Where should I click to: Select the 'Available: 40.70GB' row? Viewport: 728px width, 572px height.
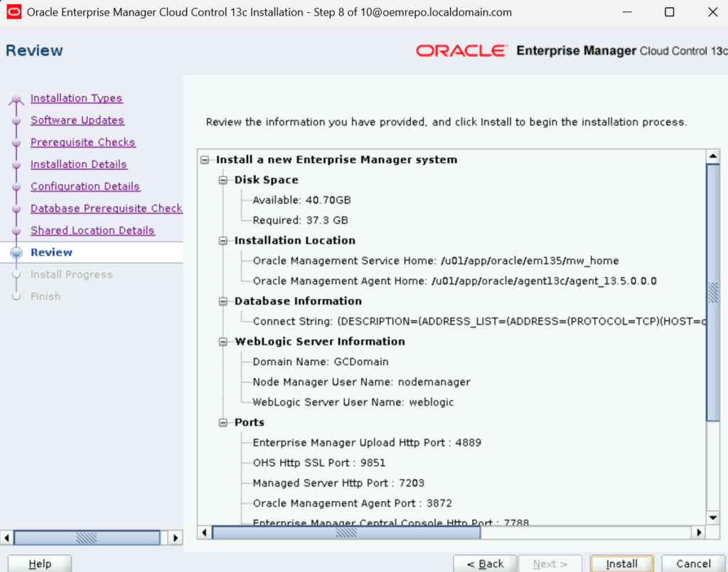(301, 200)
